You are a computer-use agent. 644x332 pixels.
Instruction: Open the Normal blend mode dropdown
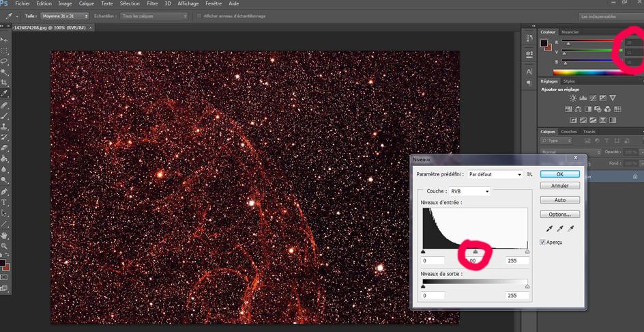571,152
